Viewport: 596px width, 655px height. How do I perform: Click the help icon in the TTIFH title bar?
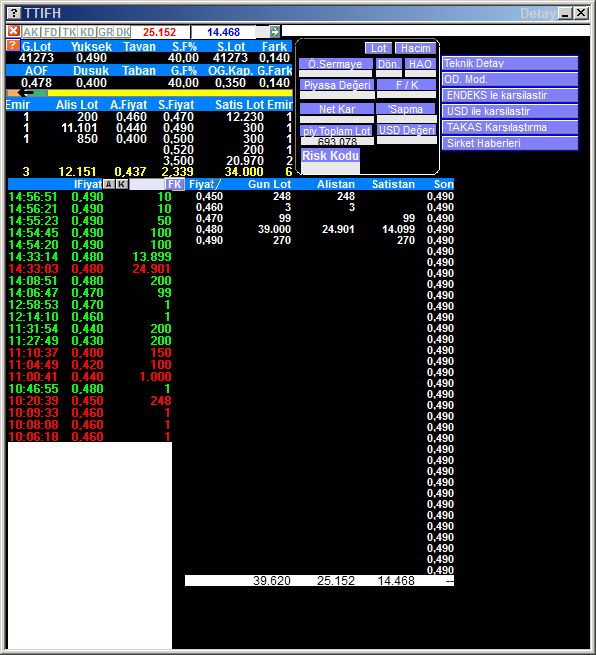click(x=14, y=13)
